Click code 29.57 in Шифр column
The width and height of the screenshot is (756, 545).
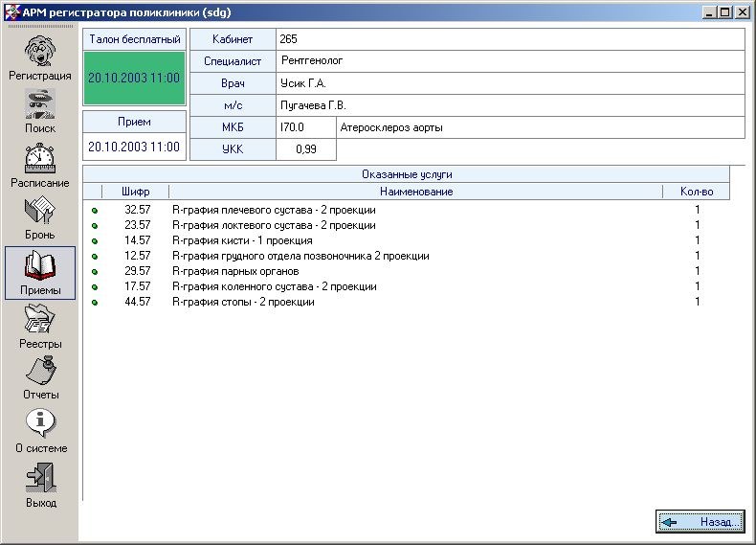(x=138, y=271)
